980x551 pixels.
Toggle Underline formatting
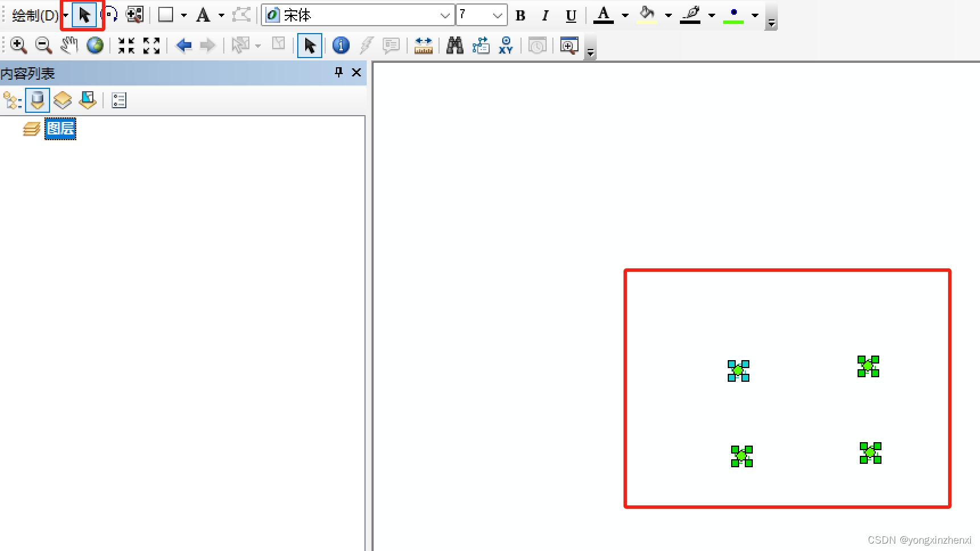[571, 15]
